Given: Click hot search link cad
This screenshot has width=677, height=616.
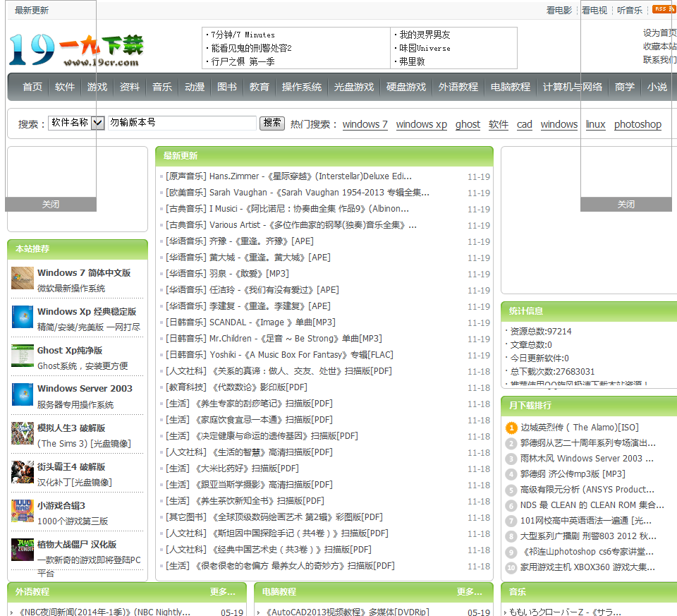Looking at the screenshot, I should (524, 124).
